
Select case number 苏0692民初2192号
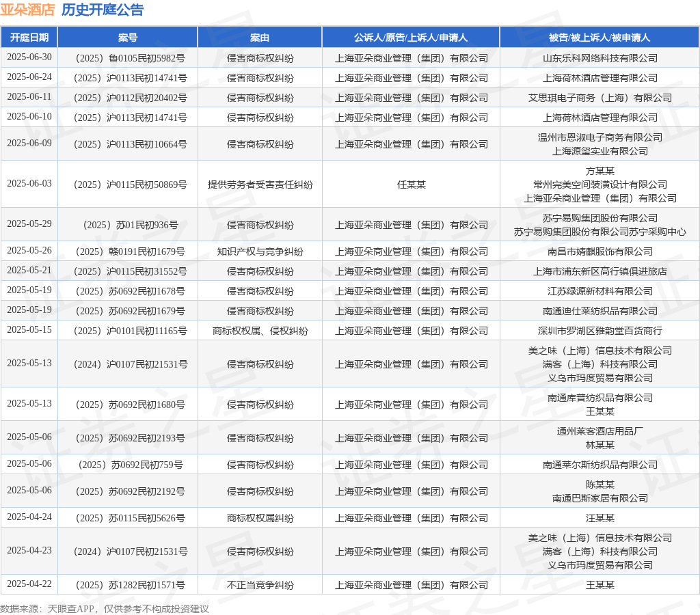pos(130,491)
